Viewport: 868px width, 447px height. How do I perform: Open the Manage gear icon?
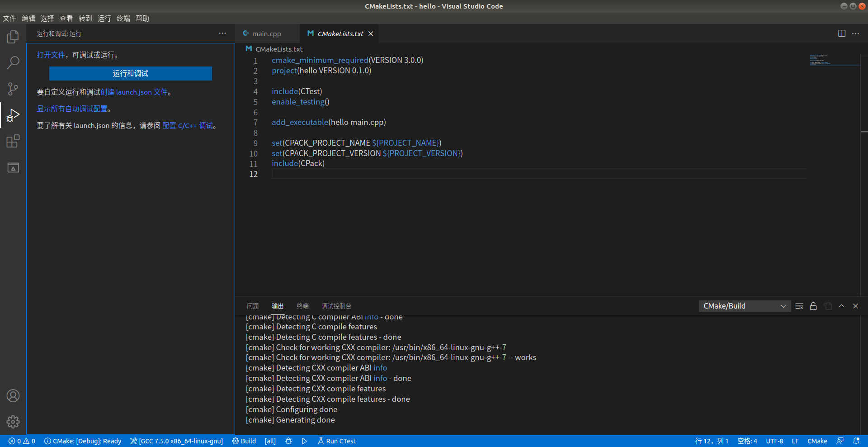click(13, 422)
